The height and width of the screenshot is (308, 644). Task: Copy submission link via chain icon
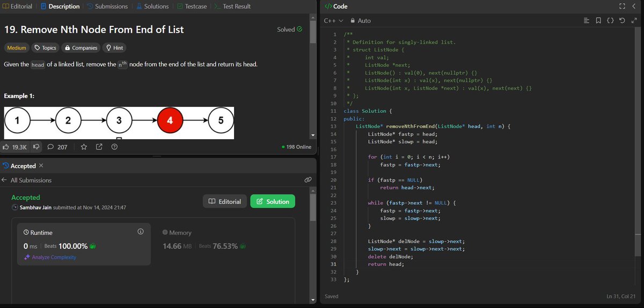[x=308, y=180]
